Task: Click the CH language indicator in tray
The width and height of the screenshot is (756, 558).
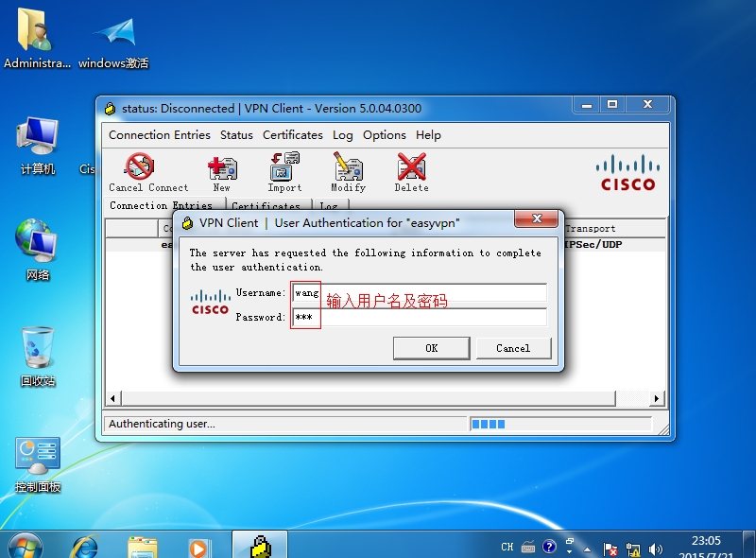Action: coord(507,547)
